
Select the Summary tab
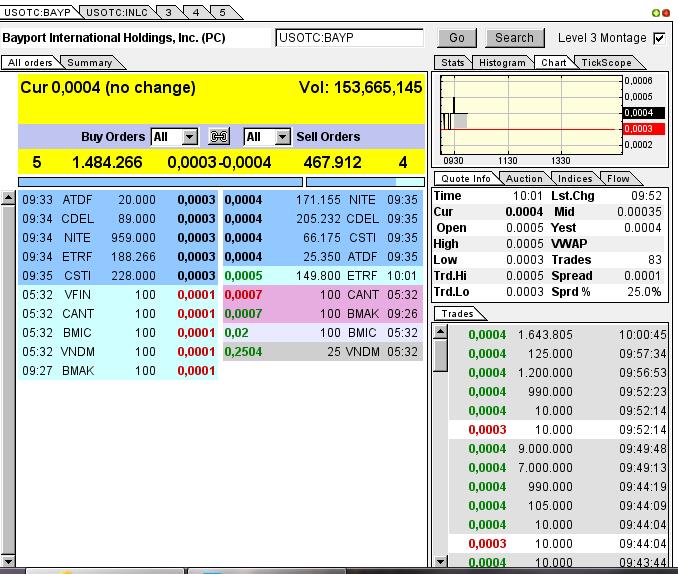90,63
